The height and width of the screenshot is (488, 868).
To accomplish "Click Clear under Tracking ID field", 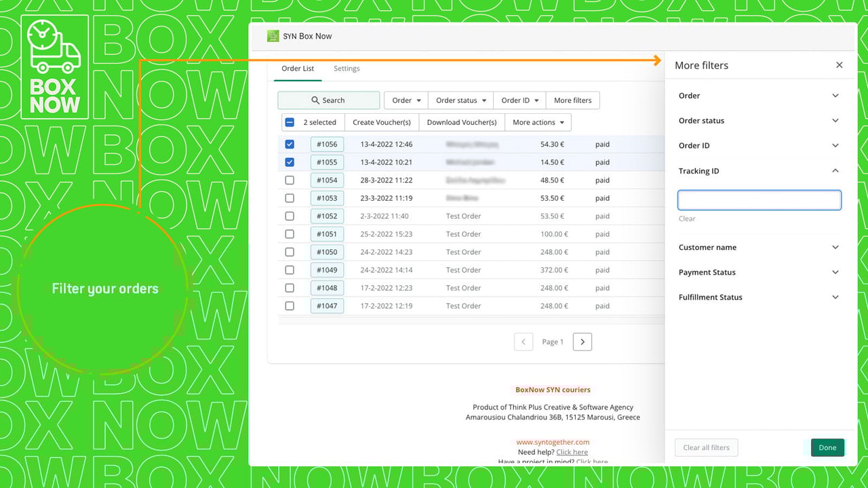I will [x=687, y=218].
